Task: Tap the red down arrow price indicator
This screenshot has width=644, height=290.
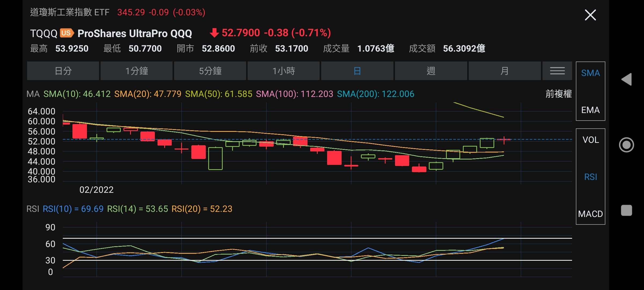Action: pyautogui.click(x=214, y=33)
